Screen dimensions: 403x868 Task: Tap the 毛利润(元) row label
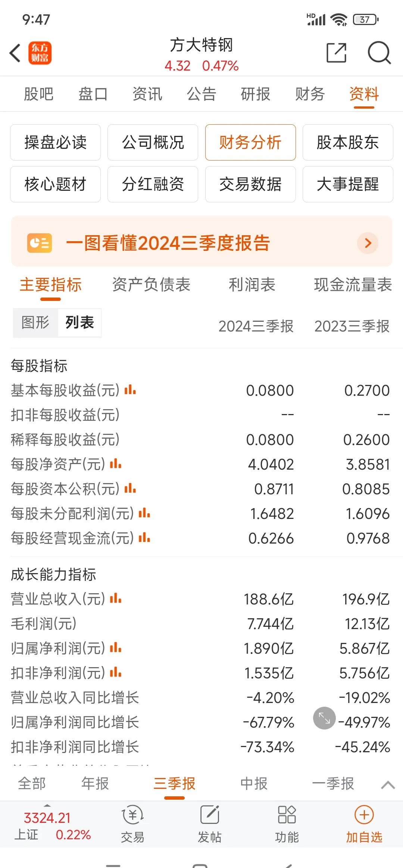click(x=44, y=624)
